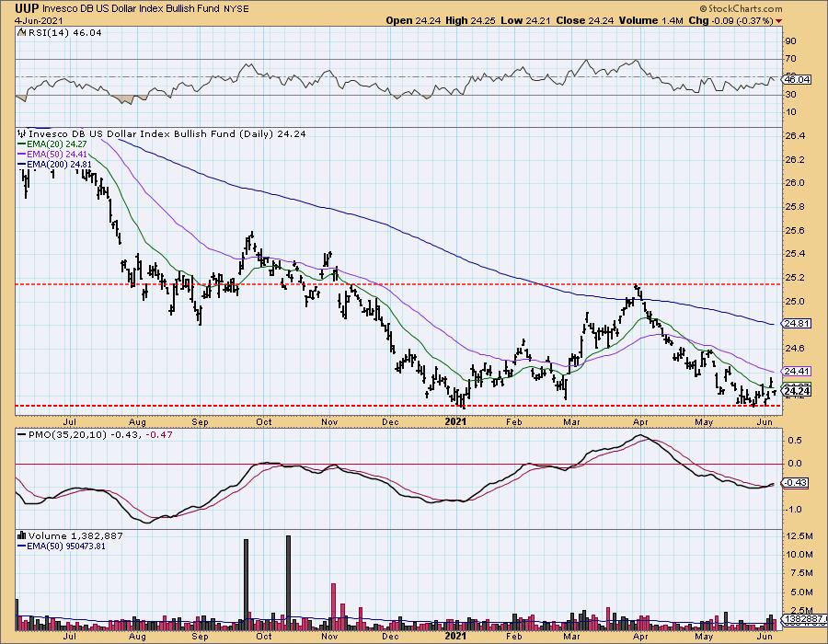Screen dimensions: 828x644
Task: Click the UUP ticker symbol in header
Action: (17, 8)
